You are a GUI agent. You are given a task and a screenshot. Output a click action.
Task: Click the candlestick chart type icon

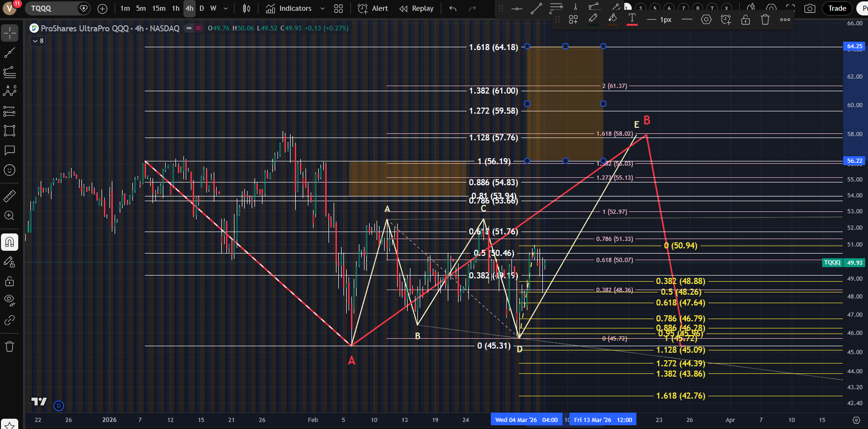[247, 8]
